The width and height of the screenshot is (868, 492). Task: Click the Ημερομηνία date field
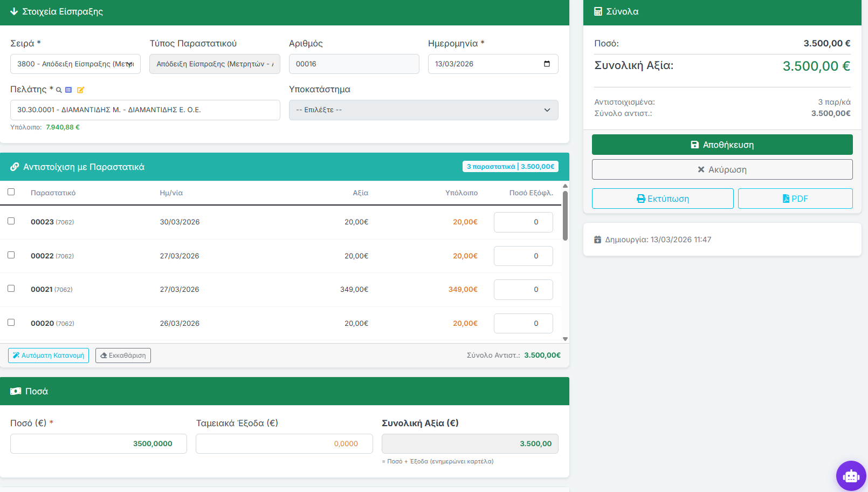click(493, 64)
